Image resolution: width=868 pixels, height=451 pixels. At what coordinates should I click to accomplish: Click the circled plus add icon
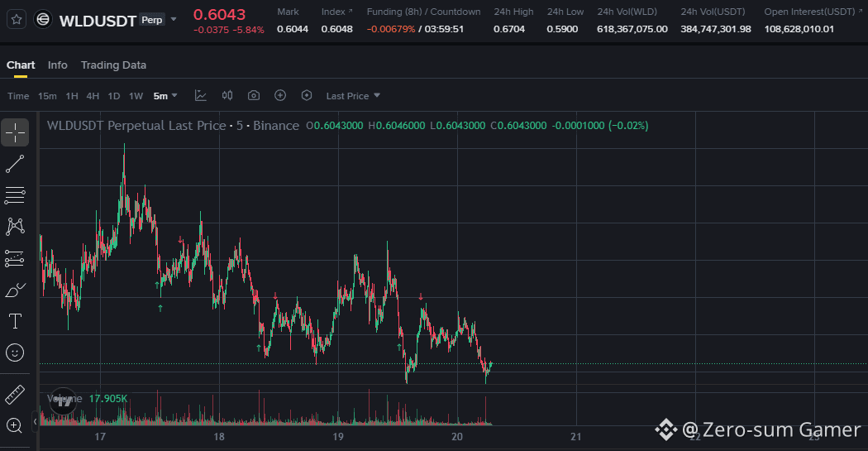280,95
